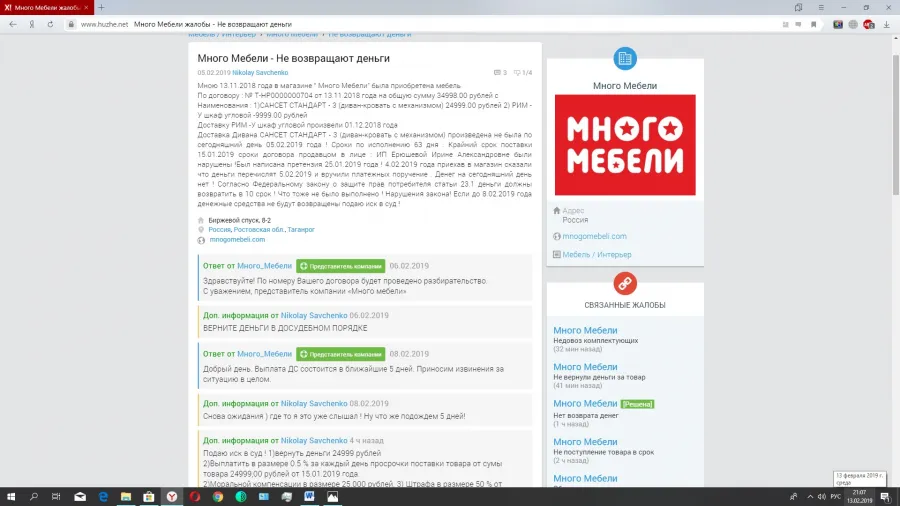Click the red related-complaints chain icon
The width and height of the screenshot is (900, 506).
(624, 283)
